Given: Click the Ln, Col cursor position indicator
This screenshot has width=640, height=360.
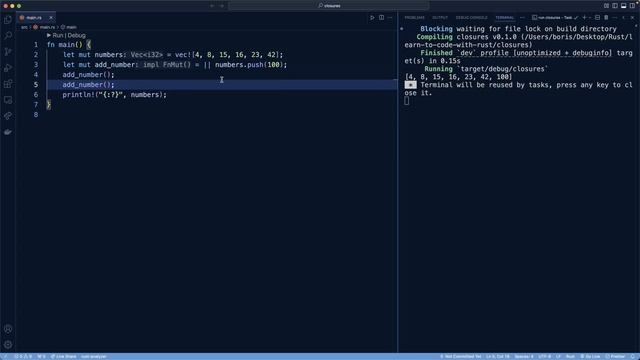Looking at the screenshot, I should coord(497,357).
